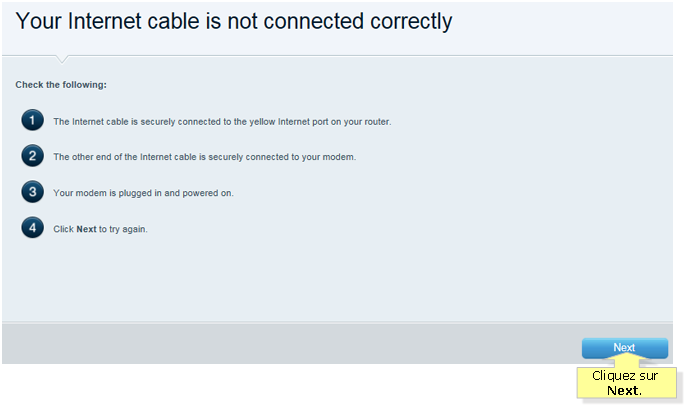Select the step 3 number circle
This screenshot has width=688, height=410.
(x=32, y=192)
